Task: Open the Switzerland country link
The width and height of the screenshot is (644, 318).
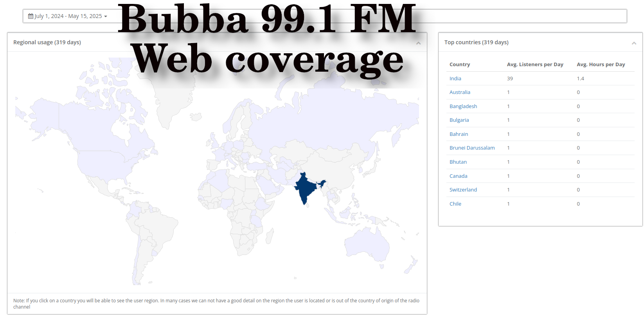Action: tap(463, 190)
